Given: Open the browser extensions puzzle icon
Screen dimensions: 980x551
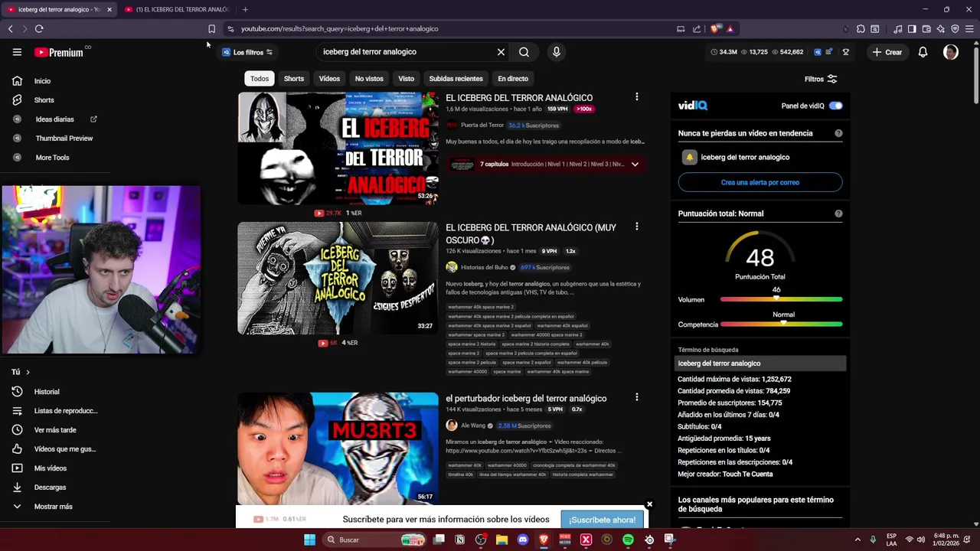Looking at the screenshot, I should point(861,29).
